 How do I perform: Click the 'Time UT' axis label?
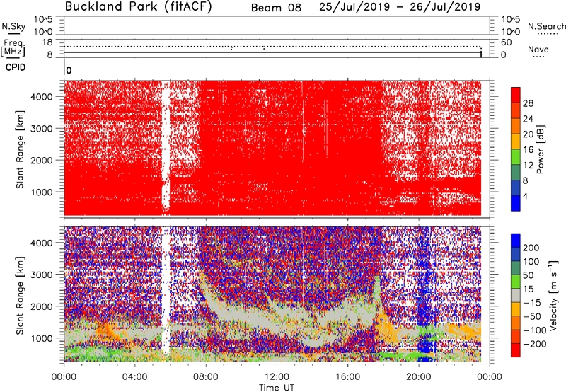(x=277, y=388)
